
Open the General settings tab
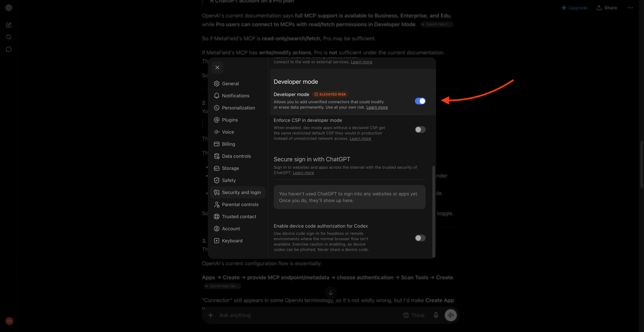238,84
